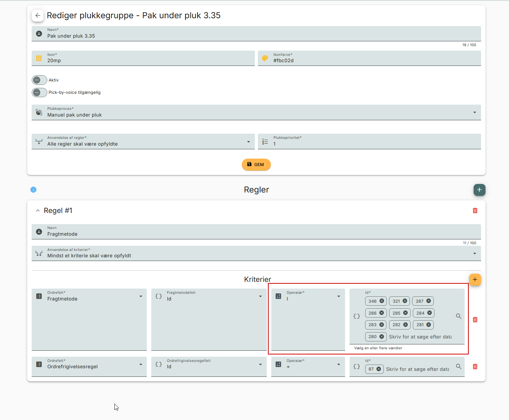Remove chip 282

[x=405, y=325]
